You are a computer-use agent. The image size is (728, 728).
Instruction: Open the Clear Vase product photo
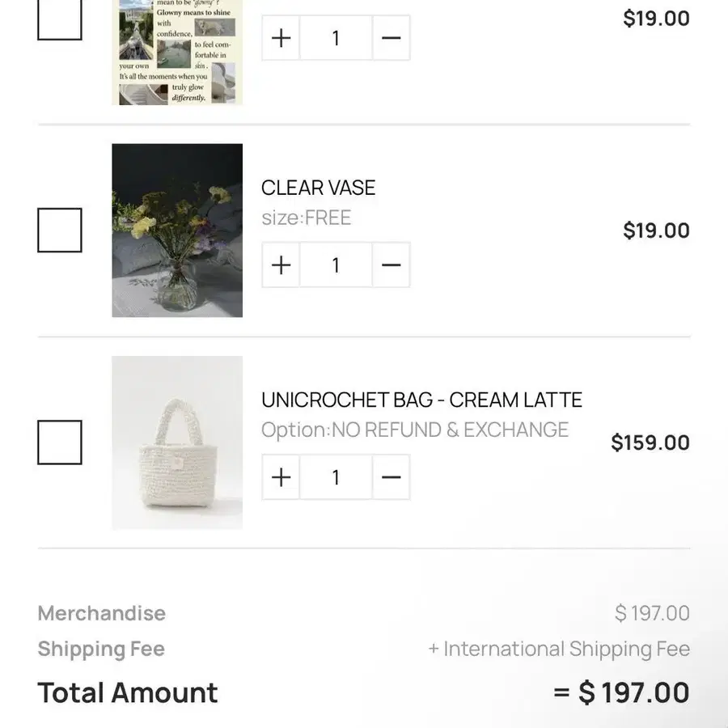click(x=177, y=231)
